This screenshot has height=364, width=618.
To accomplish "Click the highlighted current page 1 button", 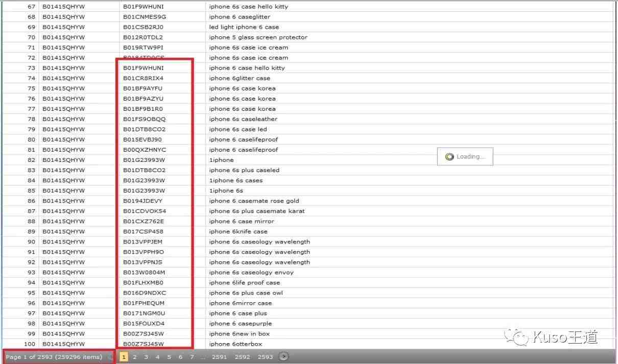I will [x=124, y=357].
